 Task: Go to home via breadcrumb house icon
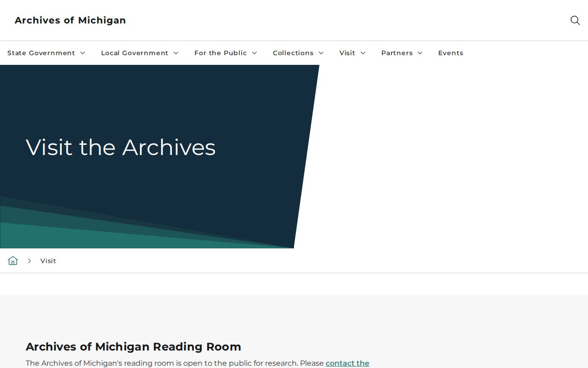click(13, 261)
